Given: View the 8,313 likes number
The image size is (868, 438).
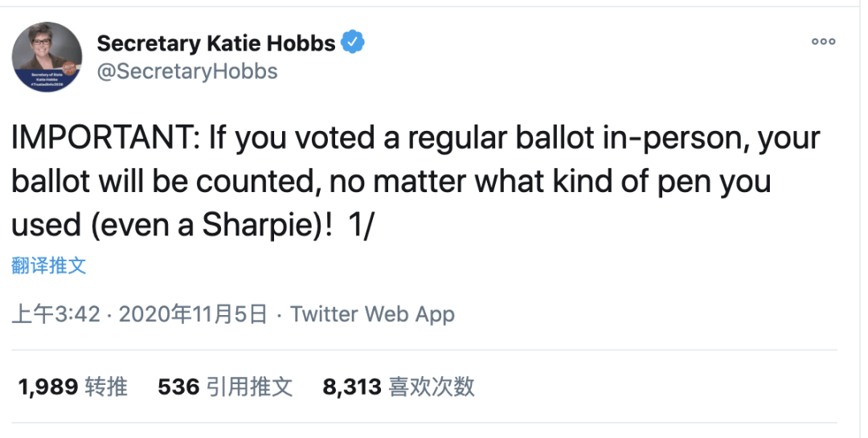Looking at the screenshot, I should pyautogui.click(x=352, y=387).
